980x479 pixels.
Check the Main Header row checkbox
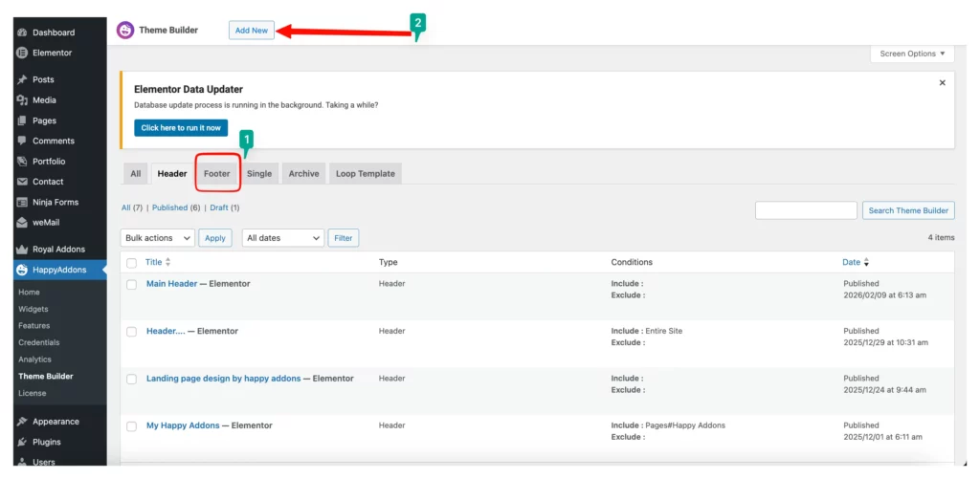[x=132, y=285]
